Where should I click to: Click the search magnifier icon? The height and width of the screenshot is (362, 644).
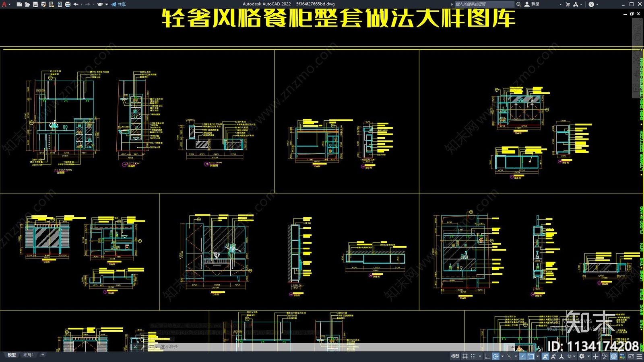(519, 4)
